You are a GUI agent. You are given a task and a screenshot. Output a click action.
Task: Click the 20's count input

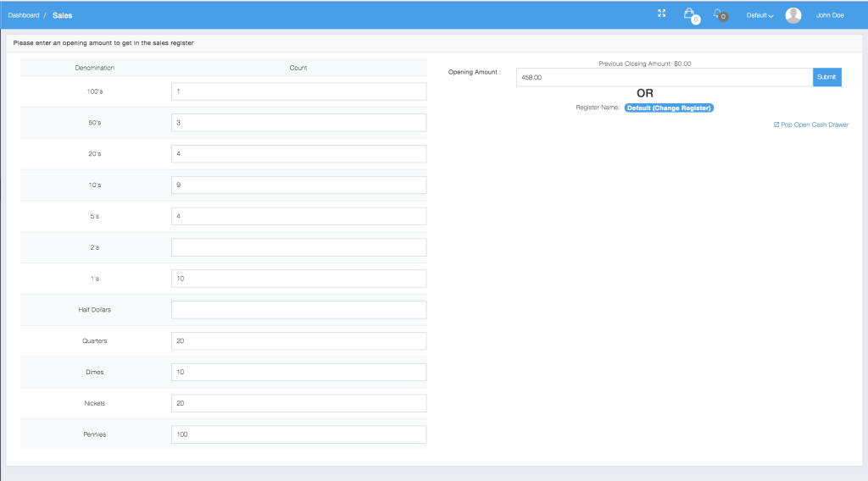click(298, 154)
